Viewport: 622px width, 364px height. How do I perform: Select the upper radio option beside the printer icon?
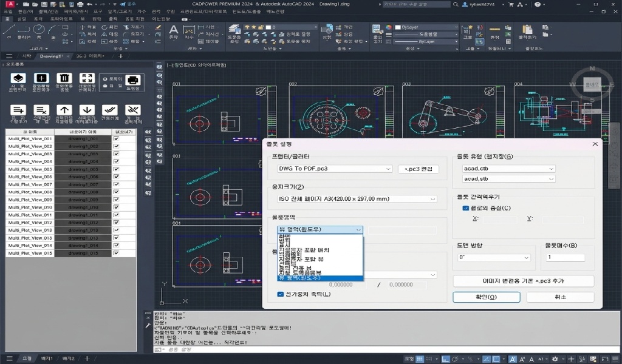coord(105,79)
